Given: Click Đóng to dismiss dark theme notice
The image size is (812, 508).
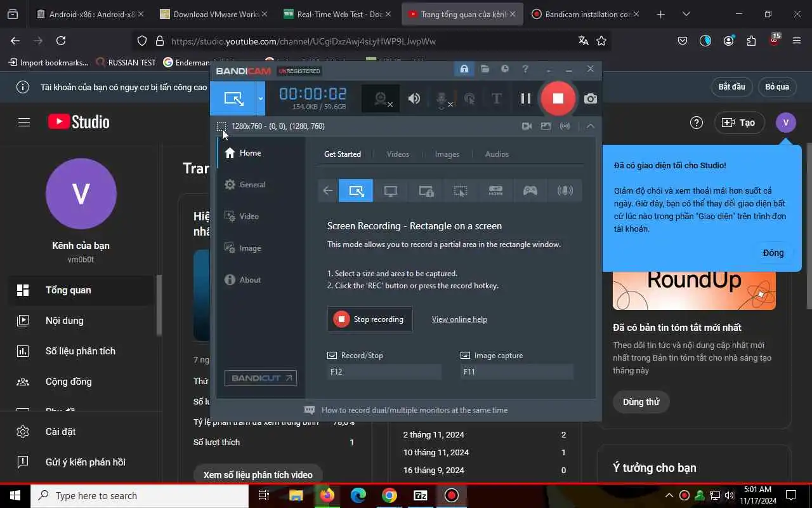Looking at the screenshot, I should [773, 253].
